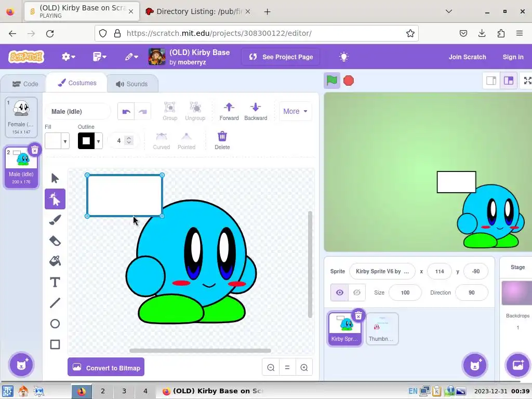Viewport: 532px width, 399px height.
Task: Adjust outline width stepper arrows
Action: pyautogui.click(x=129, y=140)
